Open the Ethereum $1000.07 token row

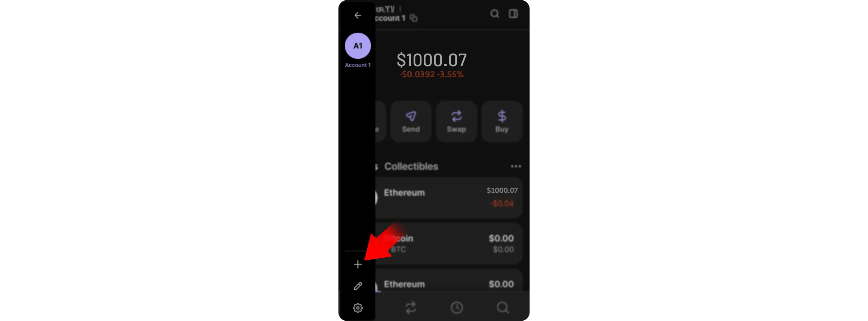point(449,198)
